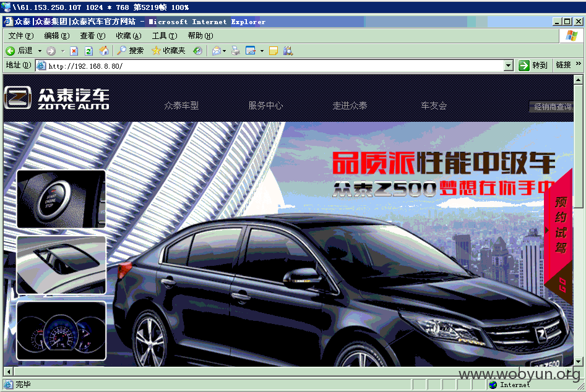The image size is (586, 392).
Task: Open the 车友会 navigation link
Action: coord(434,106)
